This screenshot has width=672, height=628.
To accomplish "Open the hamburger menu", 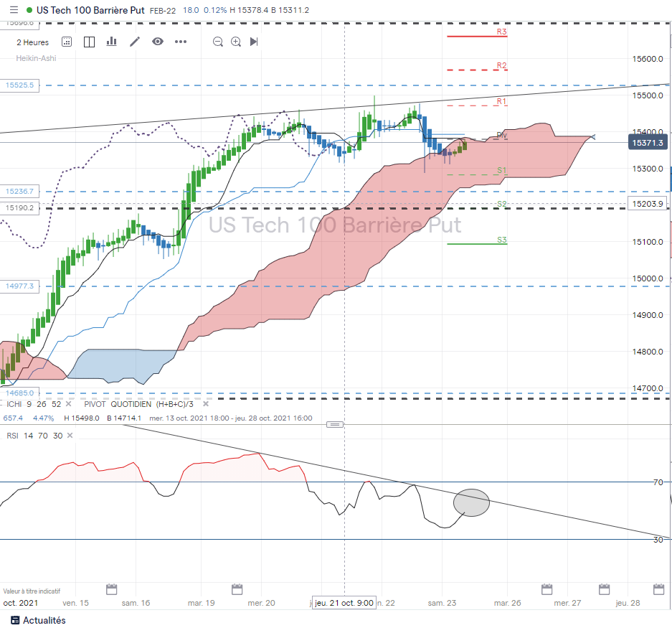I will pos(14,10).
